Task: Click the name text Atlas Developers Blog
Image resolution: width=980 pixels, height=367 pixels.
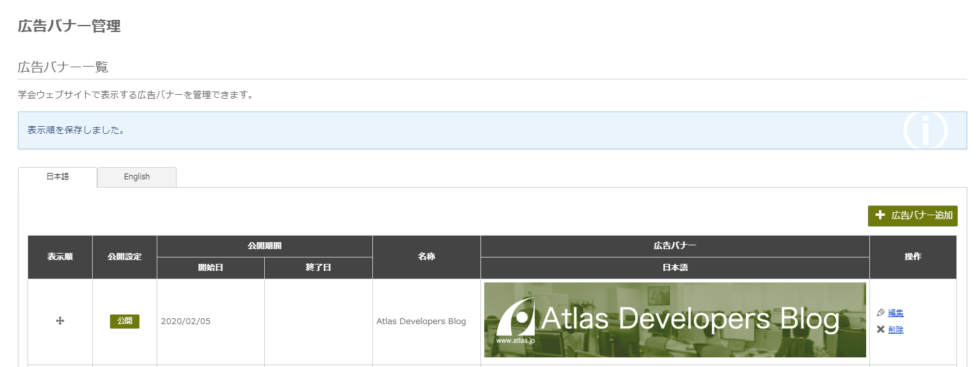Action: 421,321
